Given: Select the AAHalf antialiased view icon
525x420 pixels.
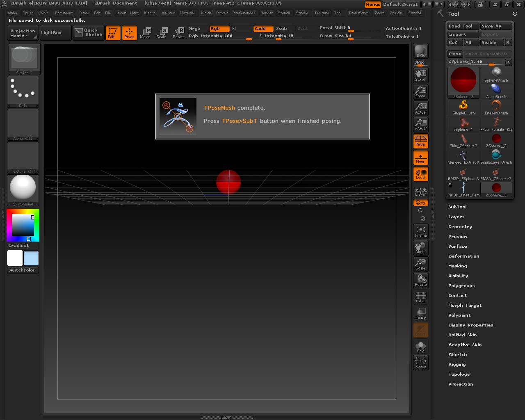Looking at the screenshot, I should 420,124.
